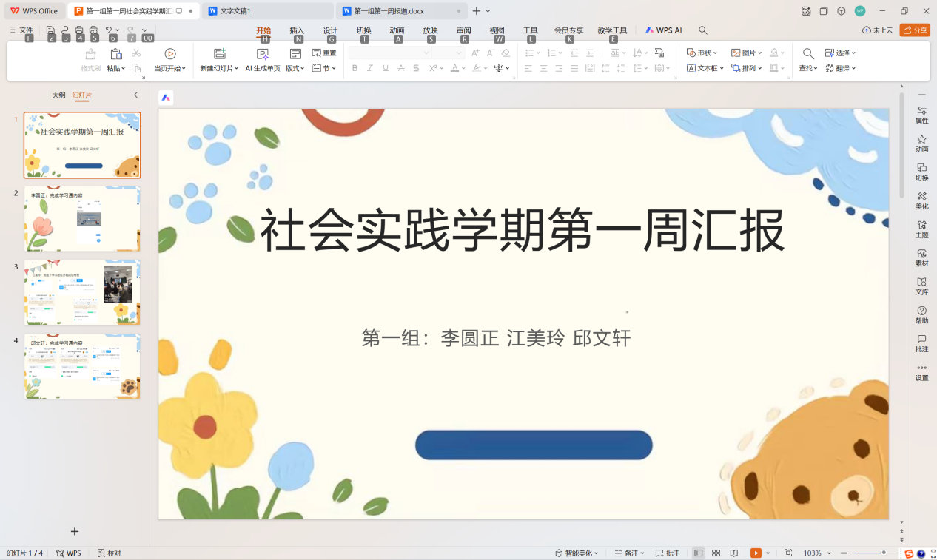Toggle normal view in status bar
This screenshot has height=560, width=937.
pos(698,553)
